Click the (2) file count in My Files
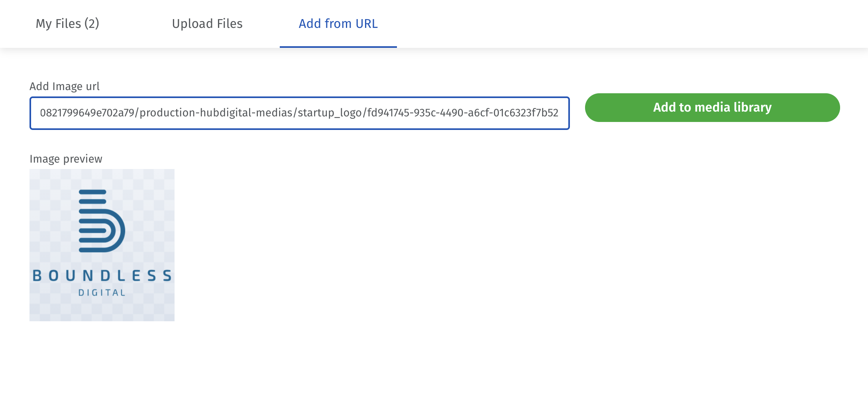The height and width of the screenshot is (393, 868). [92, 24]
